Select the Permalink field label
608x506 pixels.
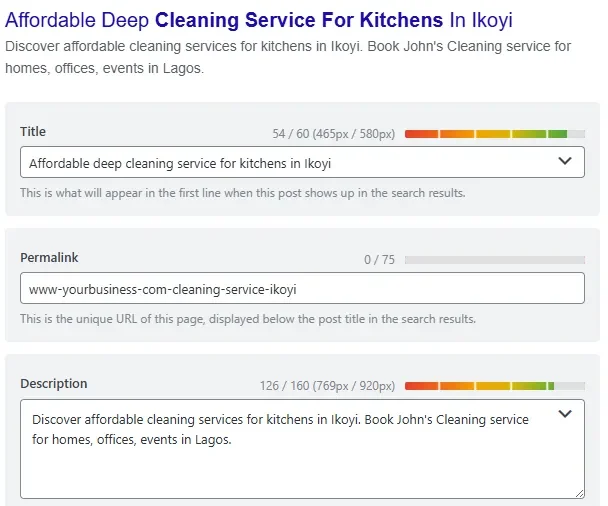pos(48,258)
